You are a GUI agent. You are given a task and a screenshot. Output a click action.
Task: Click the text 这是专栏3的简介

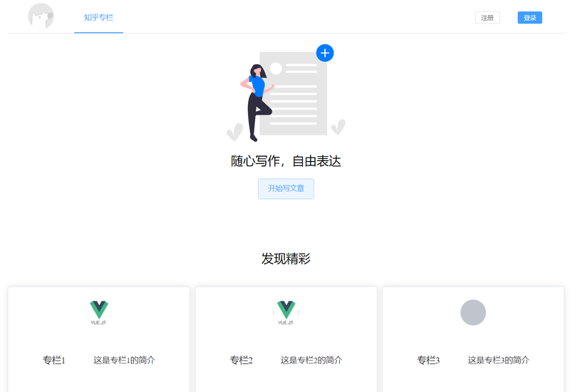498,360
